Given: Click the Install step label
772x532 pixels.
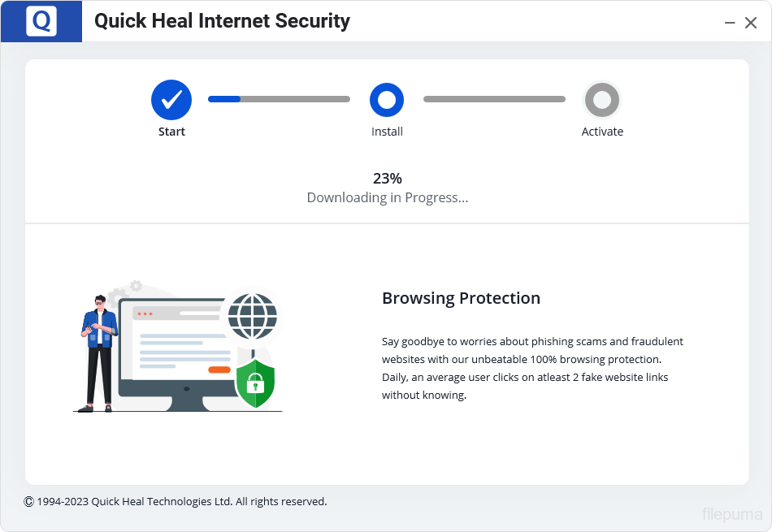Looking at the screenshot, I should [387, 132].
